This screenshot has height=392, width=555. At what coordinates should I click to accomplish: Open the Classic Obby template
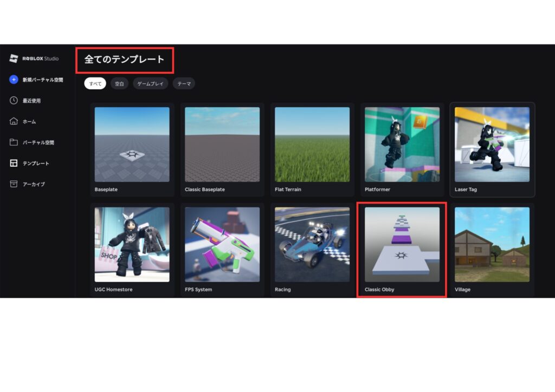pyautogui.click(x=402, y=245)
